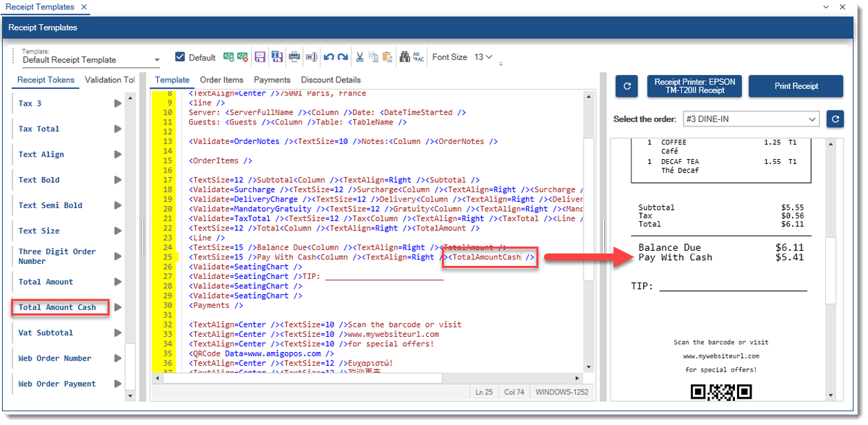Undo the last edit
This screenshot has width=868, height=425.
[x=329, y=57]
